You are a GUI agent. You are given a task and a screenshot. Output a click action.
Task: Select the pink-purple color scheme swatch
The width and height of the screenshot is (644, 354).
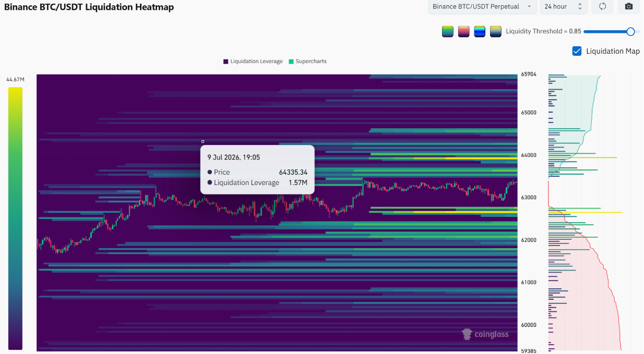point(464,31)
